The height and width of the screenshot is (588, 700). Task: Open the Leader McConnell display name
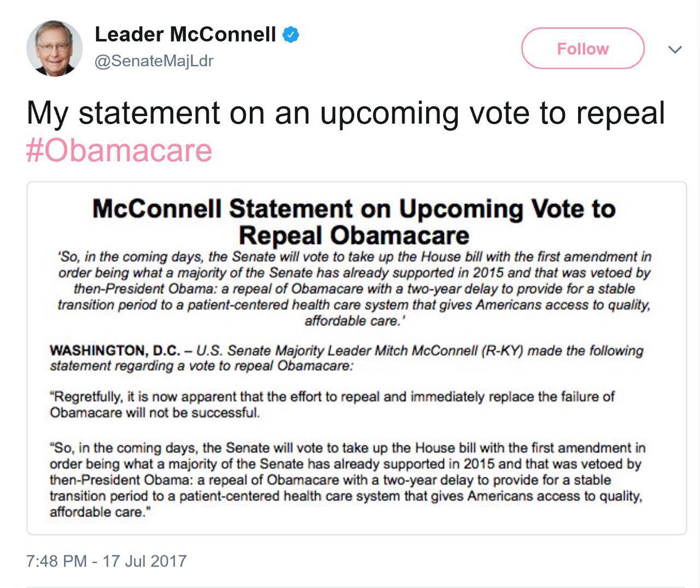tap(185, 34)
